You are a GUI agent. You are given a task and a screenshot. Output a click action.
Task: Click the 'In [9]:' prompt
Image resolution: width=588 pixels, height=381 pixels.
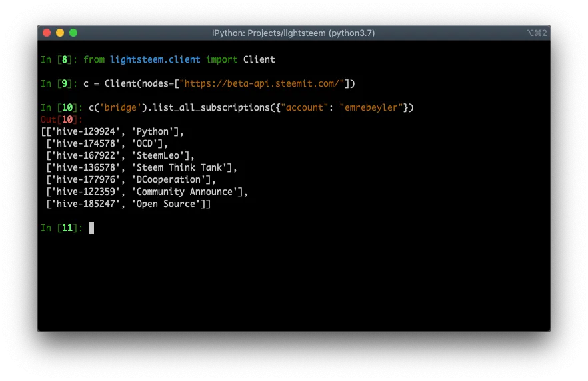tap(59, 83)
